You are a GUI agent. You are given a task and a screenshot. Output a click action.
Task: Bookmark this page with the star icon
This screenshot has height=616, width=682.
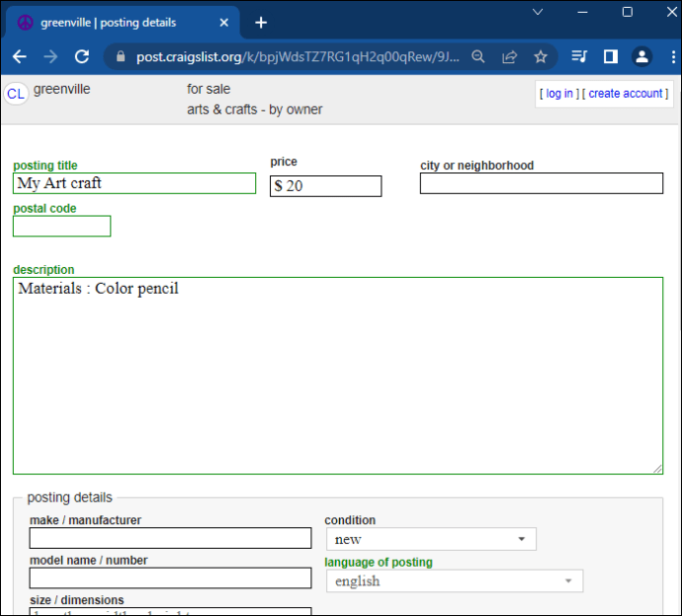click(x=541, y=56)
